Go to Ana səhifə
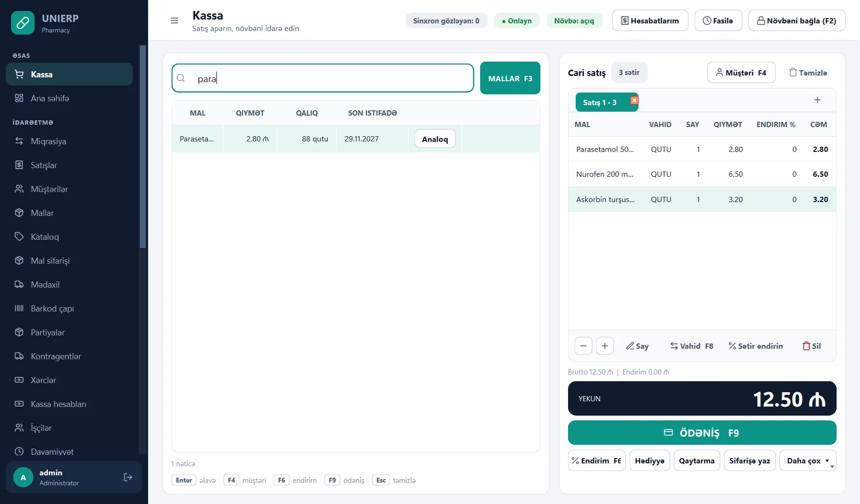Image resolution: width=860 pixels, height=504 pixels. point(69,98)
